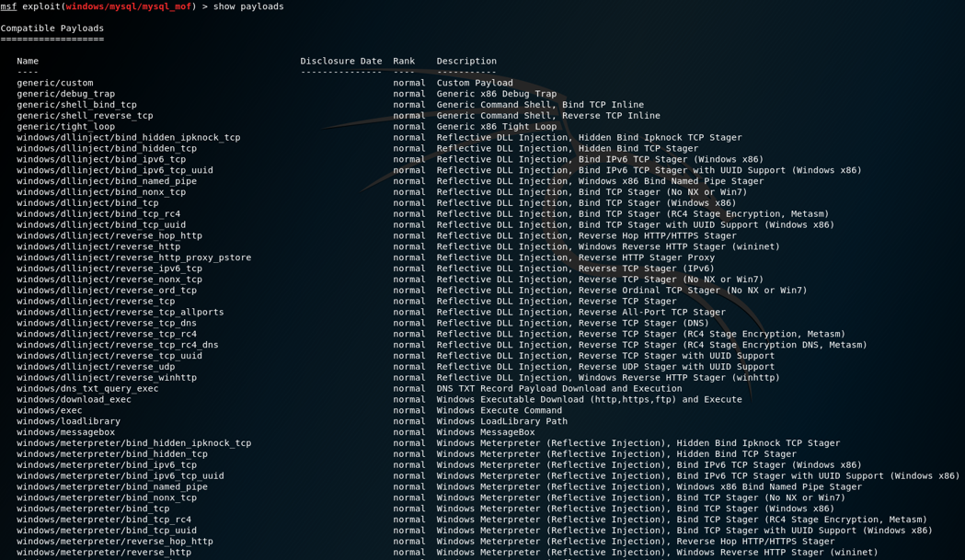The height and width of the screenshot is (560, 965).
Task: Click windows/dllinject/reverse_tcp_rc4_dns payload name
Action: 118,345
